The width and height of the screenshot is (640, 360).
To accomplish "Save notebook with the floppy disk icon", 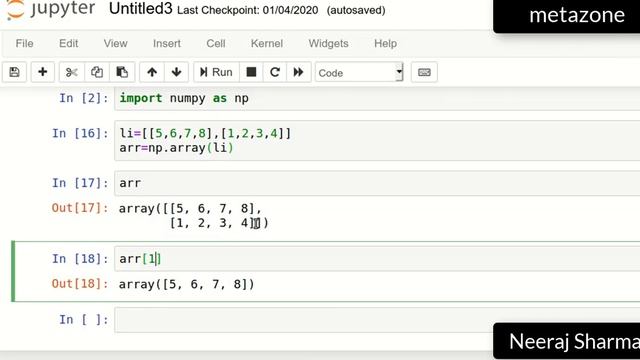I will click(x=14, y=72).
